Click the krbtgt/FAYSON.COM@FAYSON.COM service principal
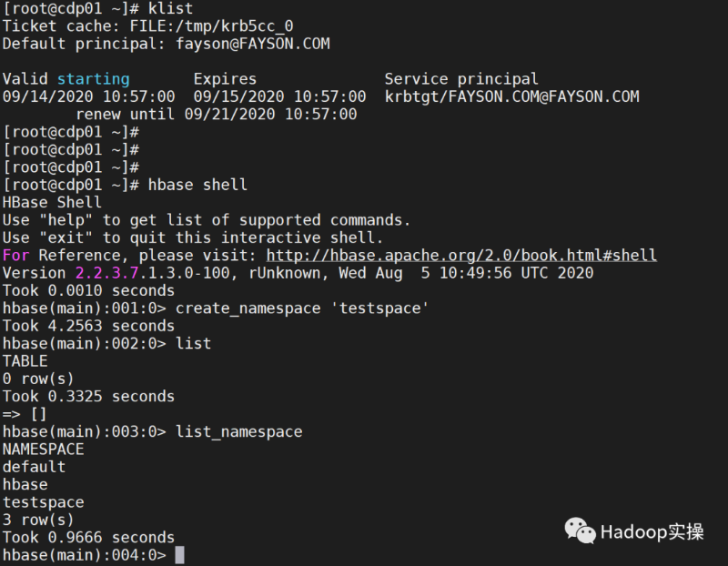728x566 pixels. coord(512,96)
